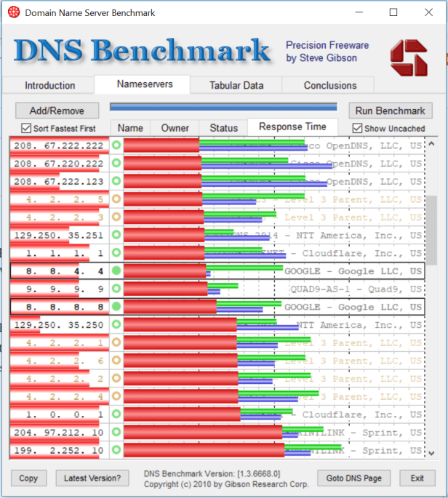
Task: Click the status circle for 129.250.35.251
Action: [116, 235]
